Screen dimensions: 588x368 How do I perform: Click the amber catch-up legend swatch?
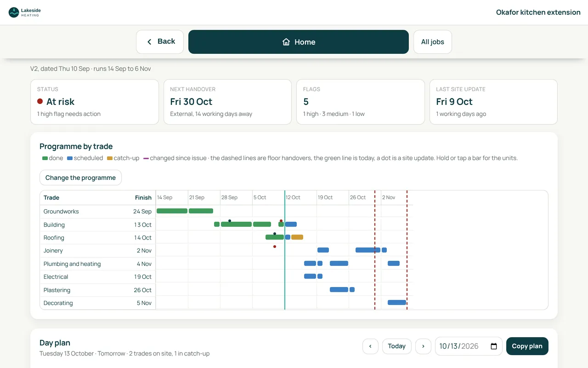[110, 158]
